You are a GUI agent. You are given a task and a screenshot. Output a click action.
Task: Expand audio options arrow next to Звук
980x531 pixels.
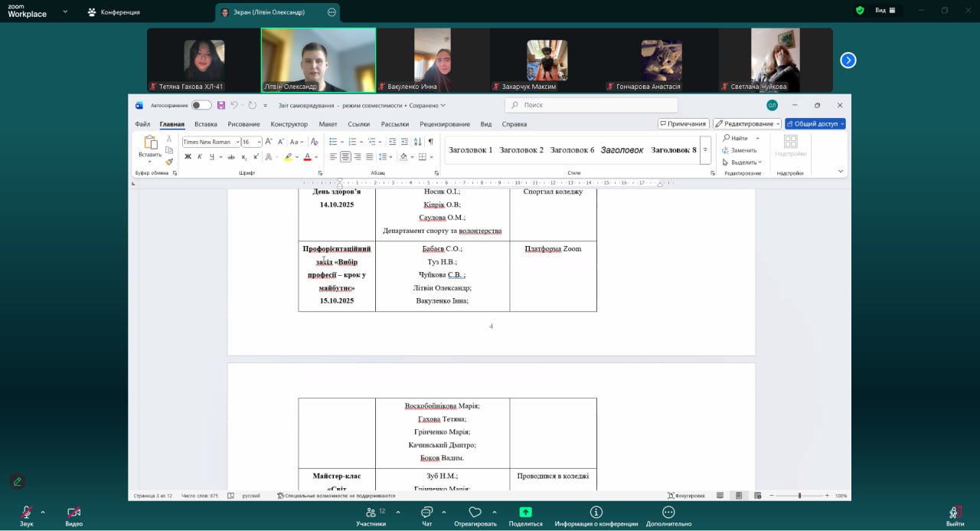(x=43, y=512)
